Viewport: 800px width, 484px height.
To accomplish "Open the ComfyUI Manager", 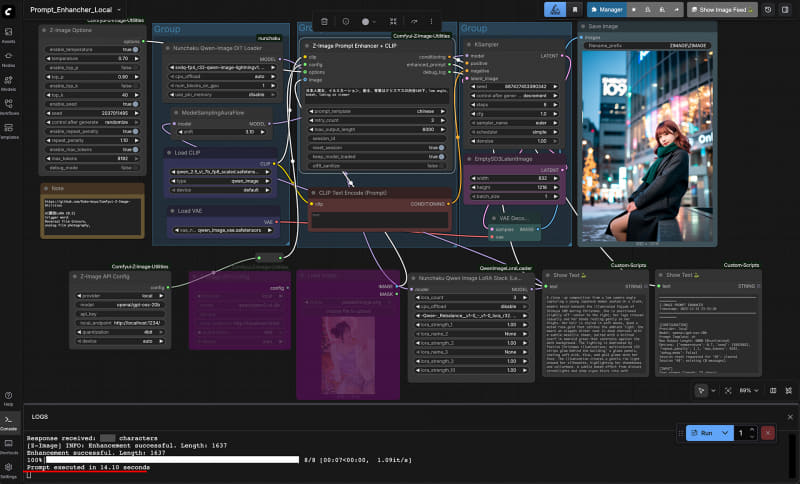I will (x=607, y=10).
